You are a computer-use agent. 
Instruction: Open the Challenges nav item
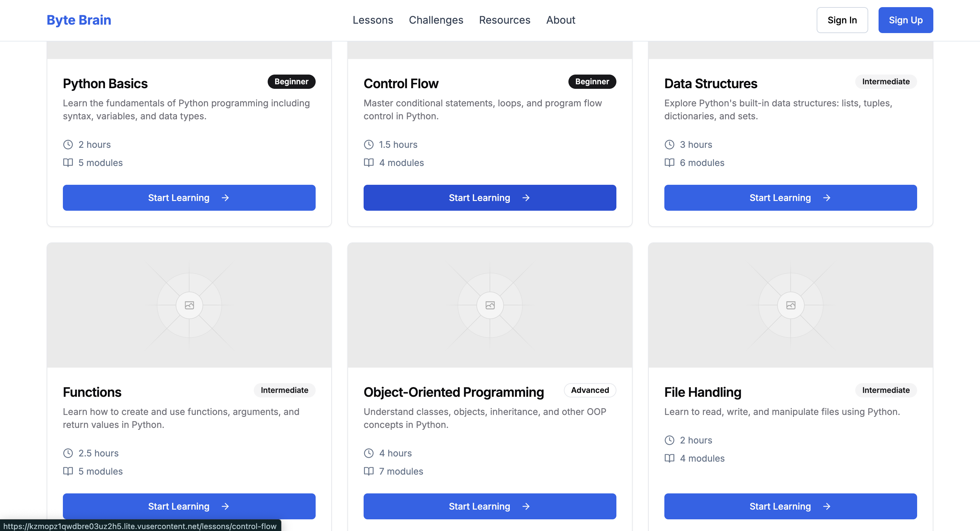[436, 20]
